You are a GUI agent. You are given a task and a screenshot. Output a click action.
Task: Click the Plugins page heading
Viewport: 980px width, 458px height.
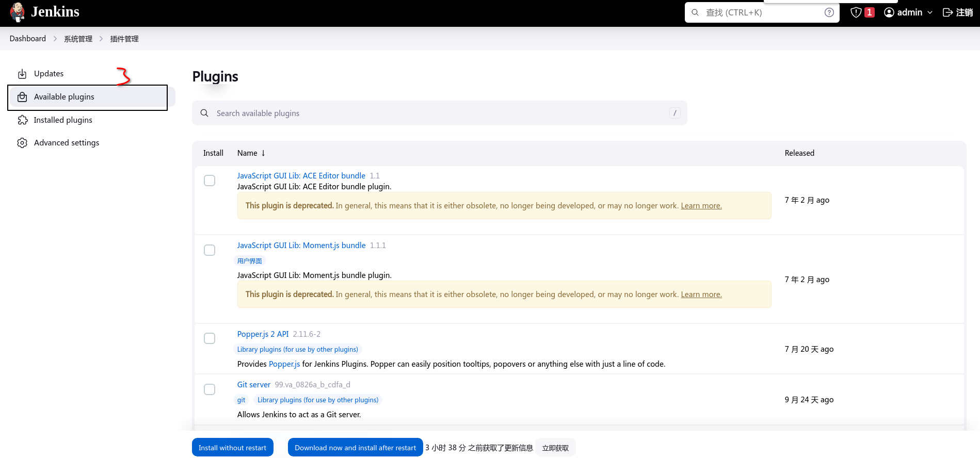[x=215, y=76]
